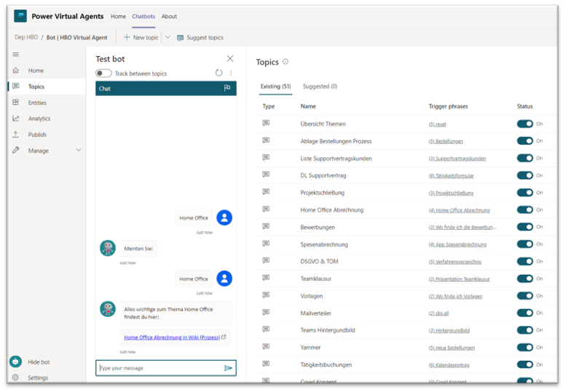Click the flag icon in Chat header
Screen dimensions: 565x392
click(x=227, y=88)
